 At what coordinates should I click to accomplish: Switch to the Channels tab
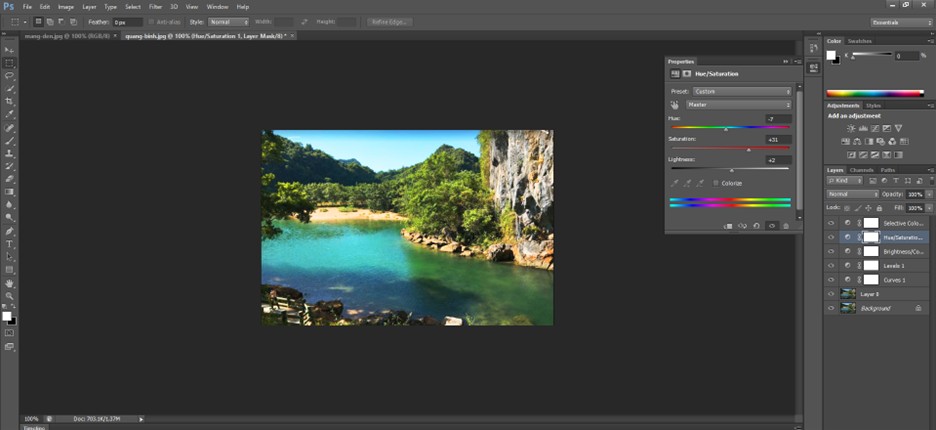click(861, 170)
